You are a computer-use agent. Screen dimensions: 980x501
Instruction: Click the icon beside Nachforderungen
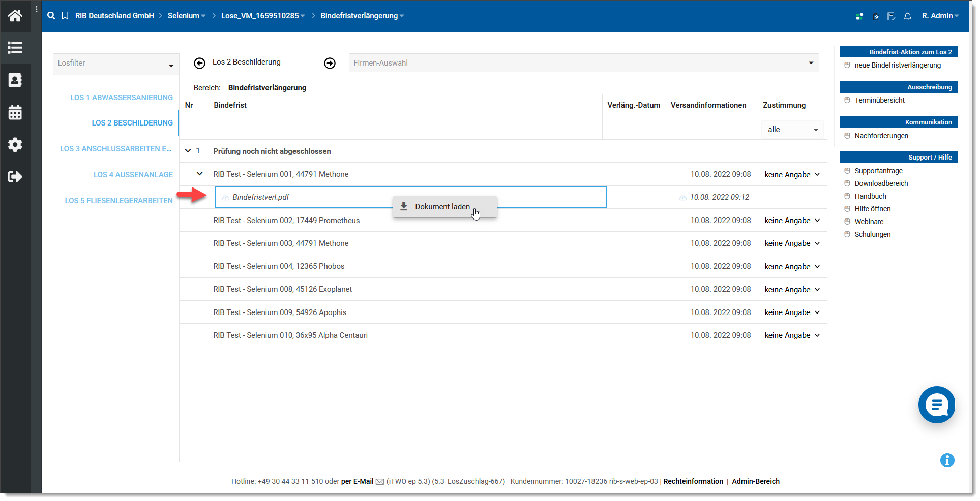tap(847, 136)
